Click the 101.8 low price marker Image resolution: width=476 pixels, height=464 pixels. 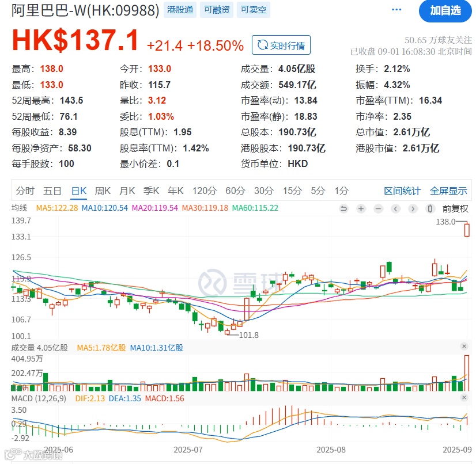[248, 335]
